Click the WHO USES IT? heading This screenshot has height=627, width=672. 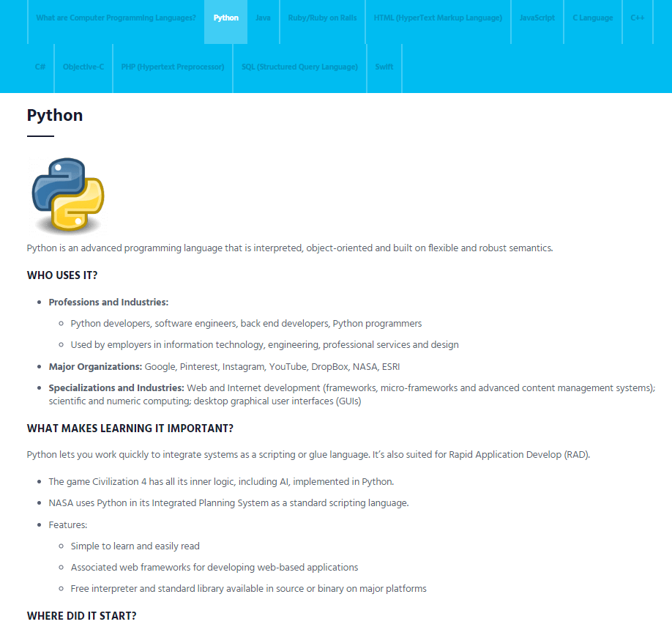[x=62, y=275]
